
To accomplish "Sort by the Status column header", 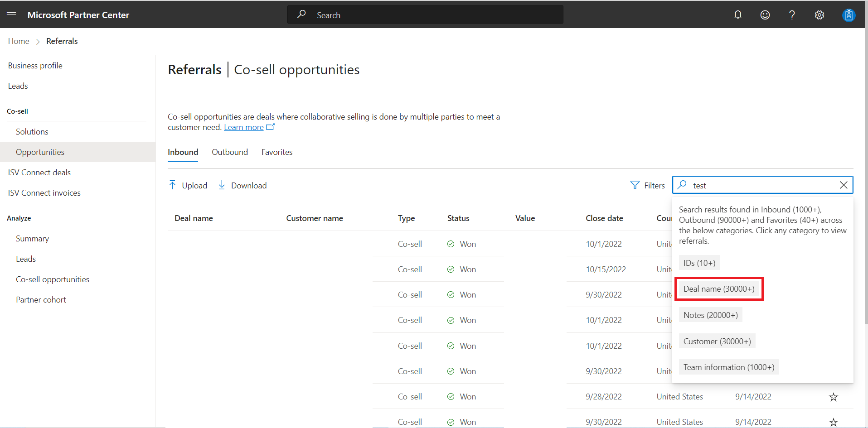I will [458, 218].
